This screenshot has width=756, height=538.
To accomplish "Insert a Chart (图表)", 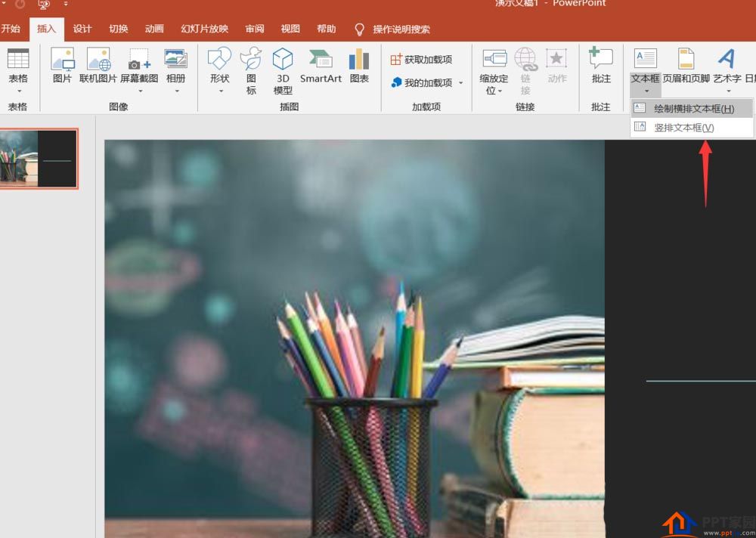I will 359,58.
